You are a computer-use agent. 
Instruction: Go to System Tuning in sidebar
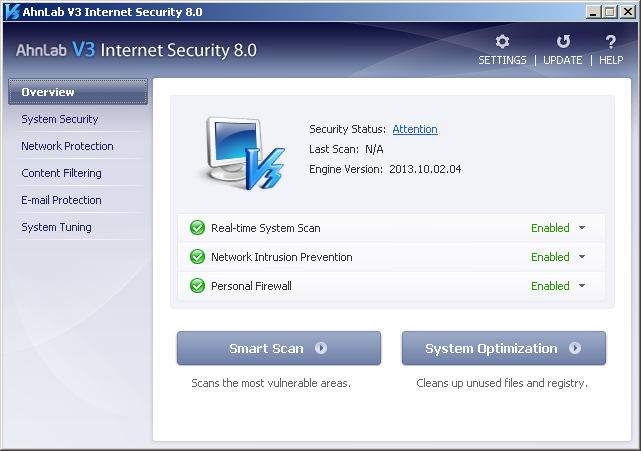coord(56,227)
